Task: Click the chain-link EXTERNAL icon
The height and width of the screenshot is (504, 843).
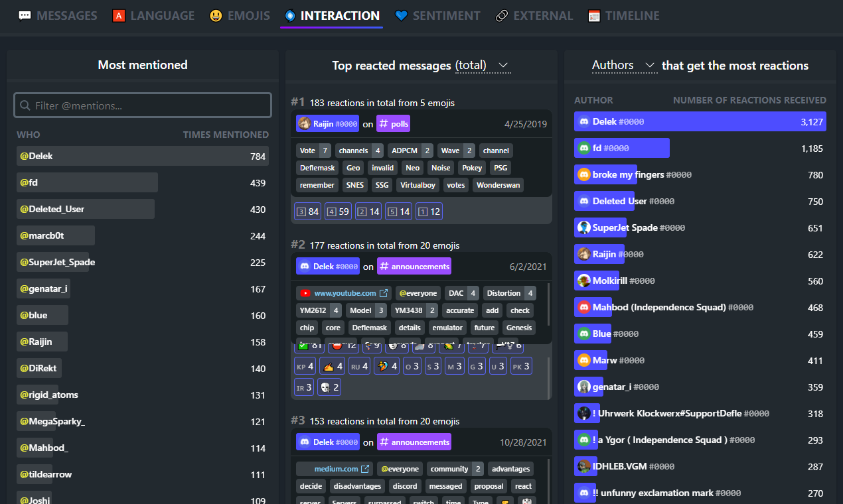Action: coord(502,15)
